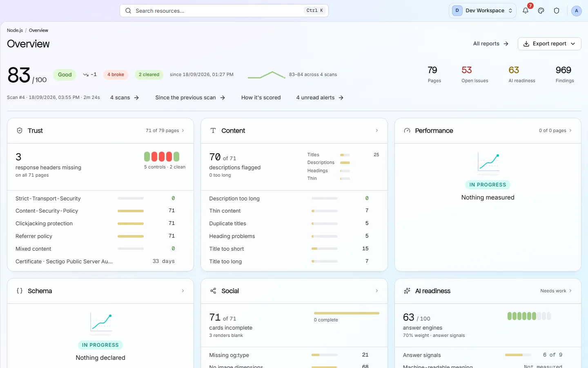Click the AI readiness sparkle icon
Image resolution: width=588 pixels, height=368 pixels.
pos(407,291)
